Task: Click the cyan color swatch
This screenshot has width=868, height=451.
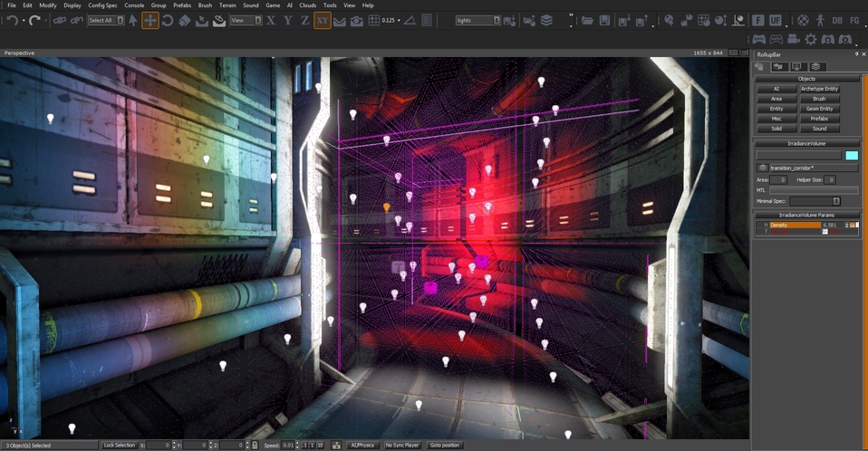Action: 852,156
